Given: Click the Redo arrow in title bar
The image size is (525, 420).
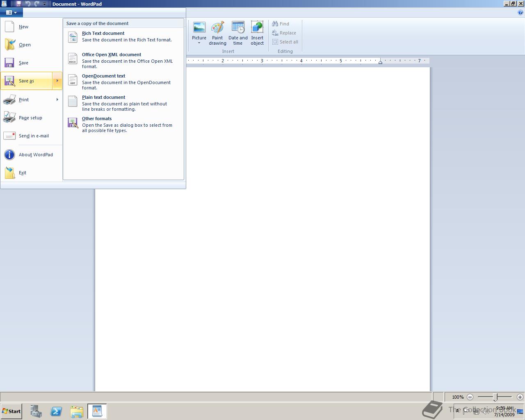Looking at the screenshot, I should tap(37, 4).
